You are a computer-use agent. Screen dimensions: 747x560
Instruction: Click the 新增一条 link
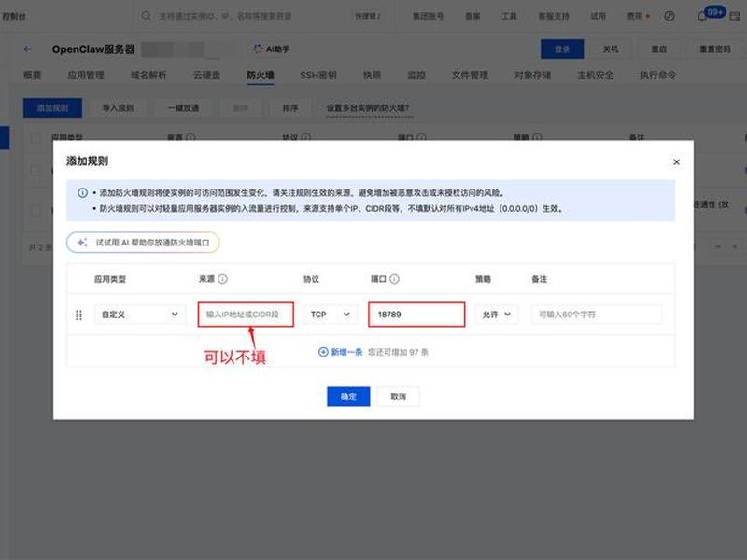tap(346, 352)
